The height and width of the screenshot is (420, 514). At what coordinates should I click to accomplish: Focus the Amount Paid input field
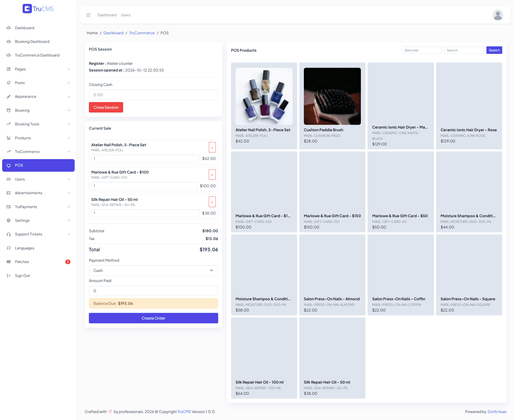coord(153,291)
